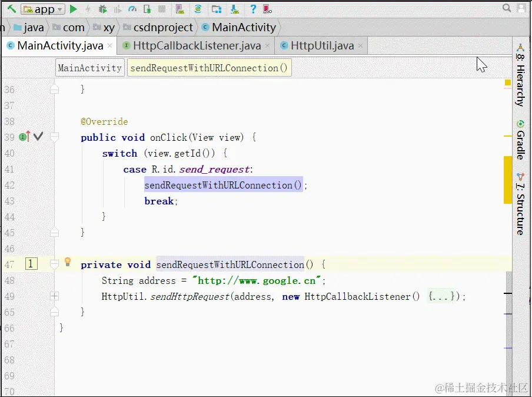Screen dimensions: 532x397
Task: Click MainActivity editor breadcrumb
Action: tap(90, 68)
